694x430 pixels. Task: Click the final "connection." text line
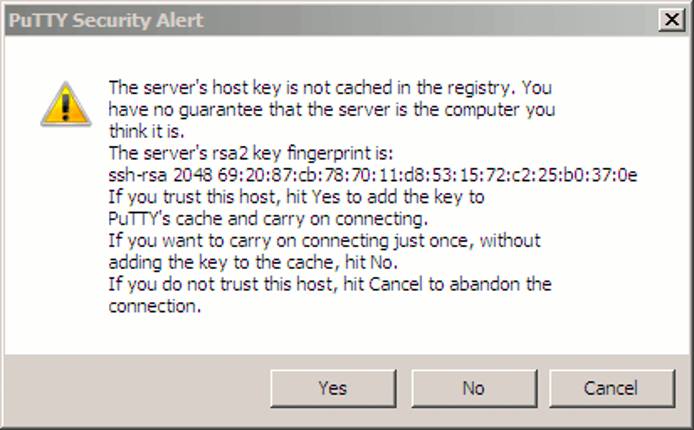click(x=155, y=307)
